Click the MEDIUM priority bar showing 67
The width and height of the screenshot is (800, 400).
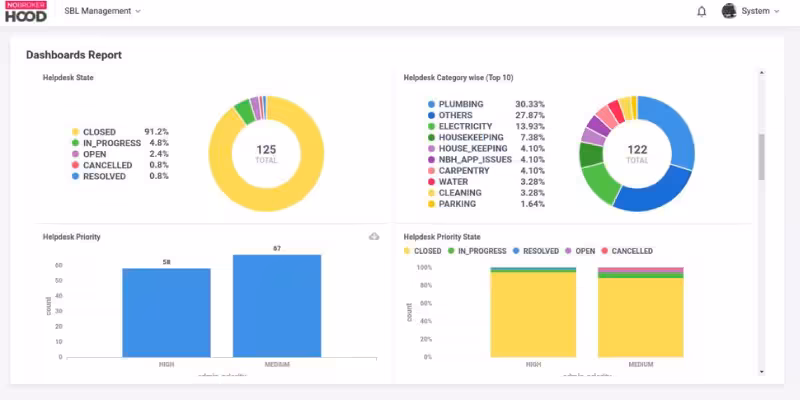(277, 306)
